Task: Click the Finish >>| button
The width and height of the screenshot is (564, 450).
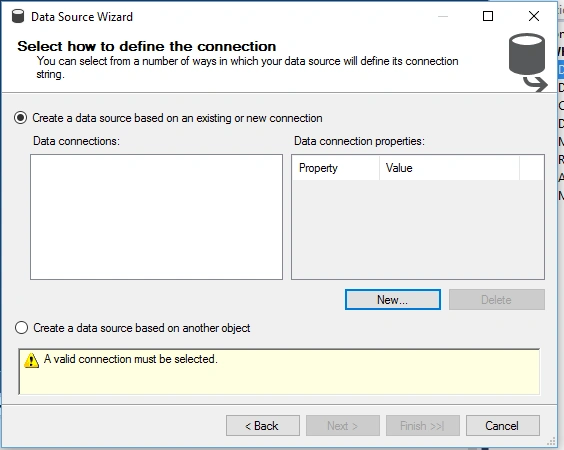Action: click(423, 426)
